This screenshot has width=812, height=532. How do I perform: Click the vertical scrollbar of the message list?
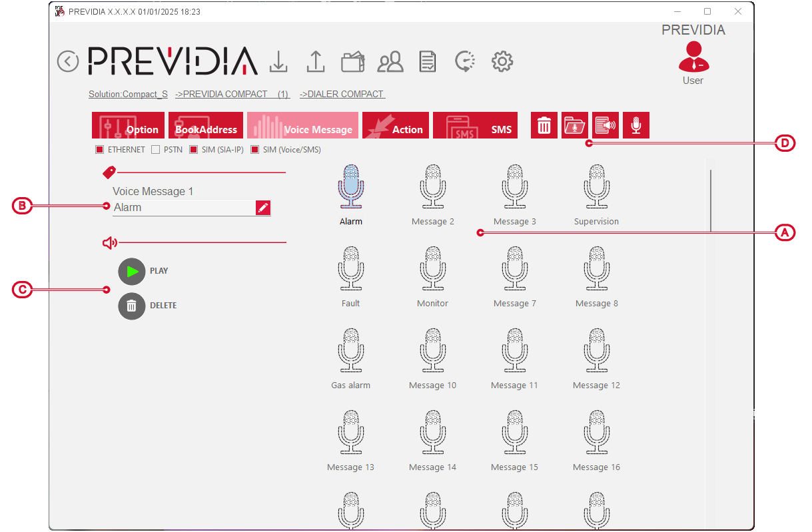pyautogui.click(x=710, y=200)
